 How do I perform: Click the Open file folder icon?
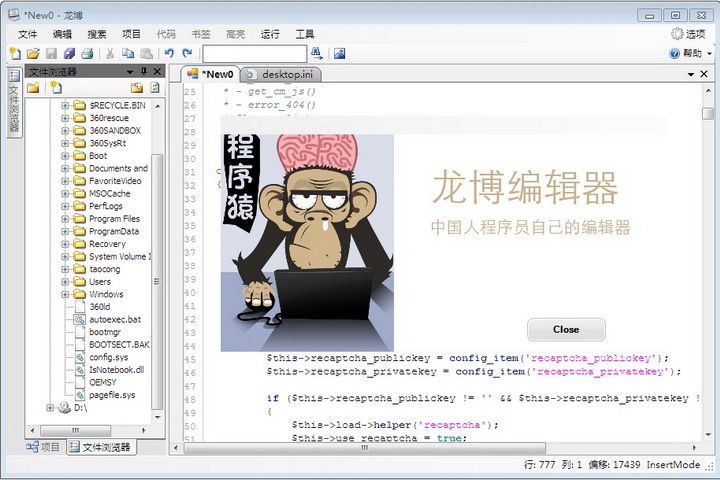click(x=33, y=53)
